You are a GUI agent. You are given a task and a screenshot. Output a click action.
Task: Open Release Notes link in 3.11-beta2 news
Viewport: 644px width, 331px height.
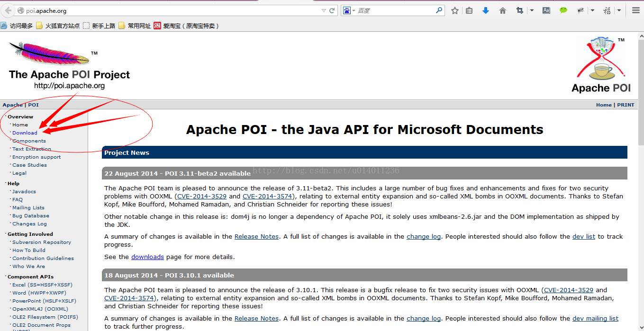coord(256,236)
